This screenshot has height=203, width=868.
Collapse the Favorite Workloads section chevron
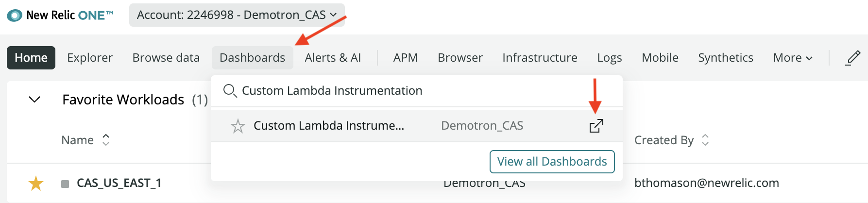[x=34, y=100]
